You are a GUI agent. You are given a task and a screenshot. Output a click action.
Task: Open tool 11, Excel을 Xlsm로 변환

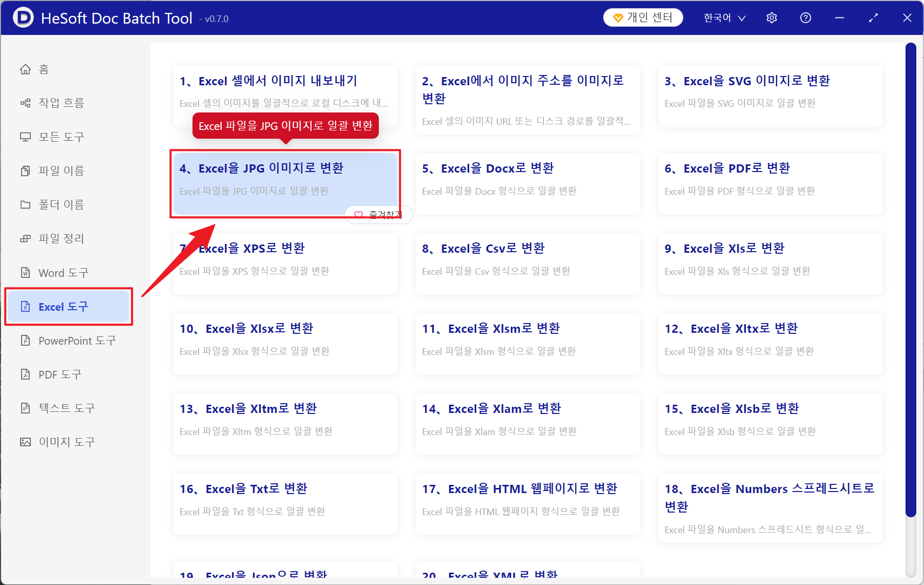pyautogui.click(x=528, y=344)
